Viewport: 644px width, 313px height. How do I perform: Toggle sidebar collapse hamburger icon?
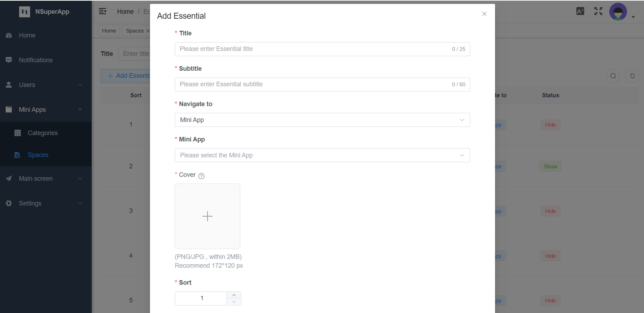pyautogui.click(x=103, y=11)
